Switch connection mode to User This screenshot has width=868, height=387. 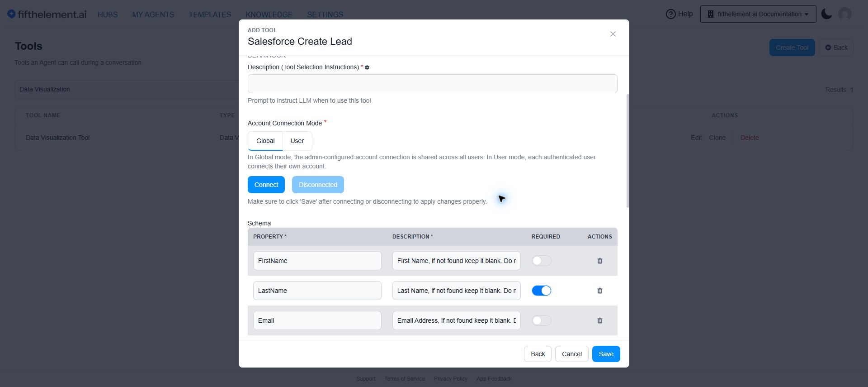coord(297,141)
